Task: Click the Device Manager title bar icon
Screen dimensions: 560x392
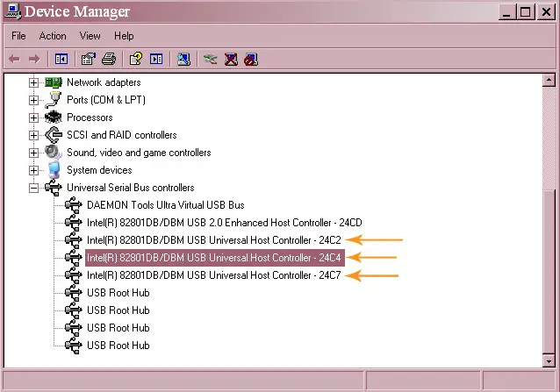Action: [13, 11]
